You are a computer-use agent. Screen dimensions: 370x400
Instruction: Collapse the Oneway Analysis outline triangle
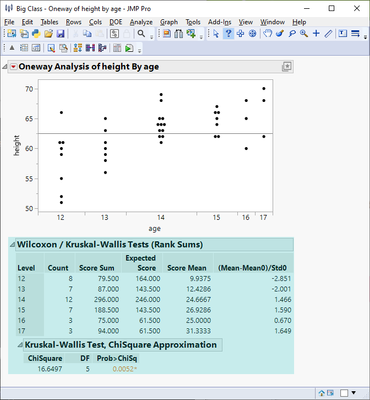tap(4, 67)
